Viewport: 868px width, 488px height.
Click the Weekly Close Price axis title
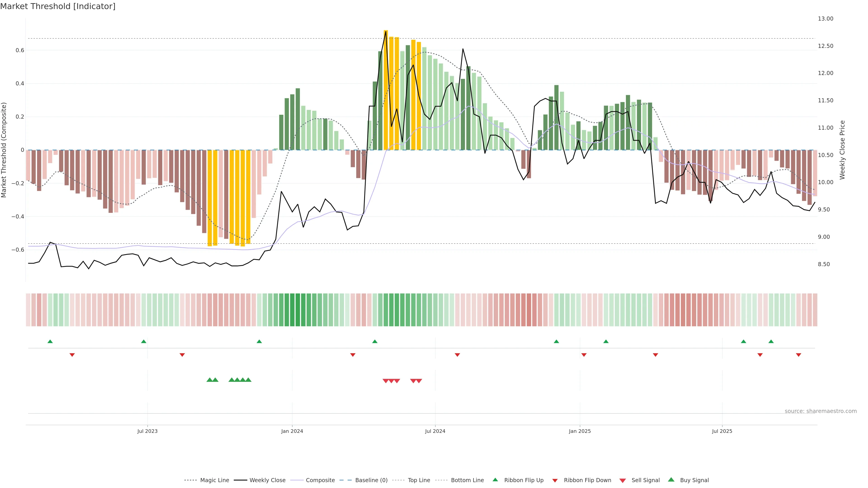tap(842, 150)
